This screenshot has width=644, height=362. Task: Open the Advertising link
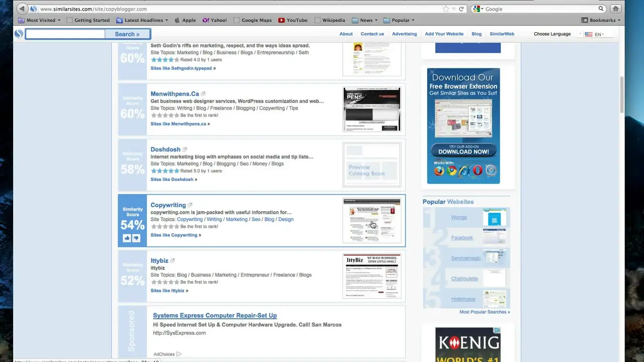coord(405,34)
